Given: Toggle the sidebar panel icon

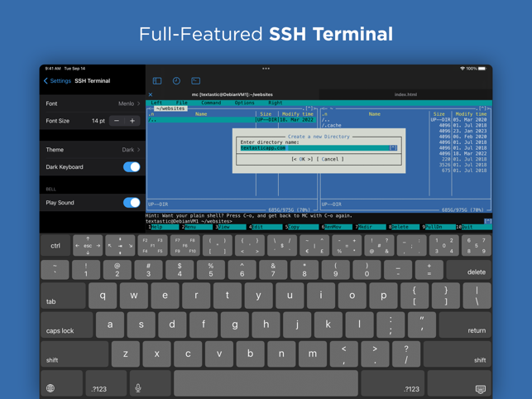Looking at the screenshot, I should pyautogui.click(x=157, y=81).
